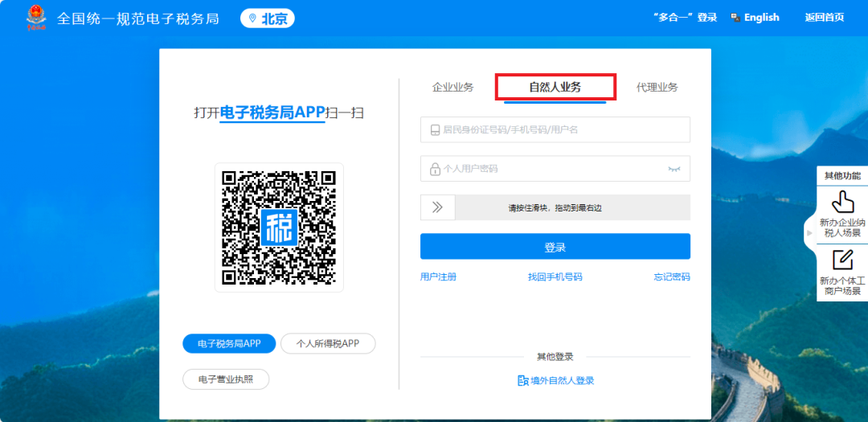
Task: Toggle password visibility eye icon
Action: pyautogui.click(x=674, y=168)
